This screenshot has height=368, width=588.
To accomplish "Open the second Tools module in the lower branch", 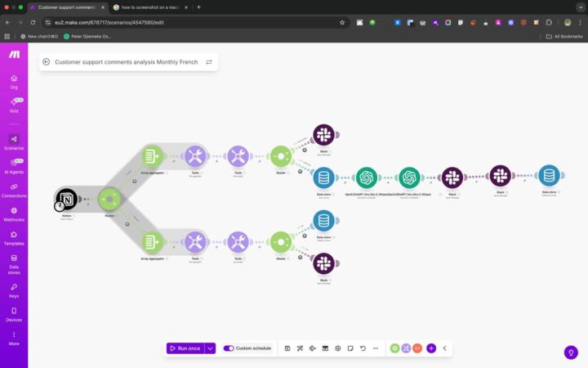I will pyautogui.click(x=238, y=242).
